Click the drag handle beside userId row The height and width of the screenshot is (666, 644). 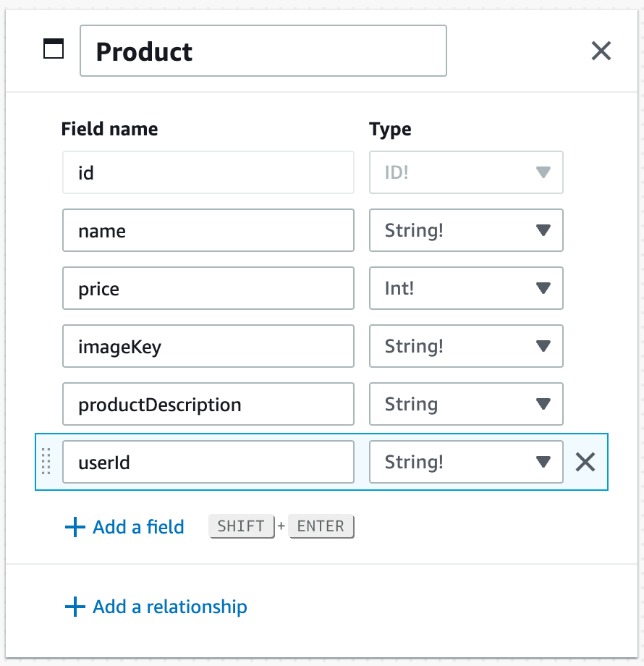pos(46,461)
